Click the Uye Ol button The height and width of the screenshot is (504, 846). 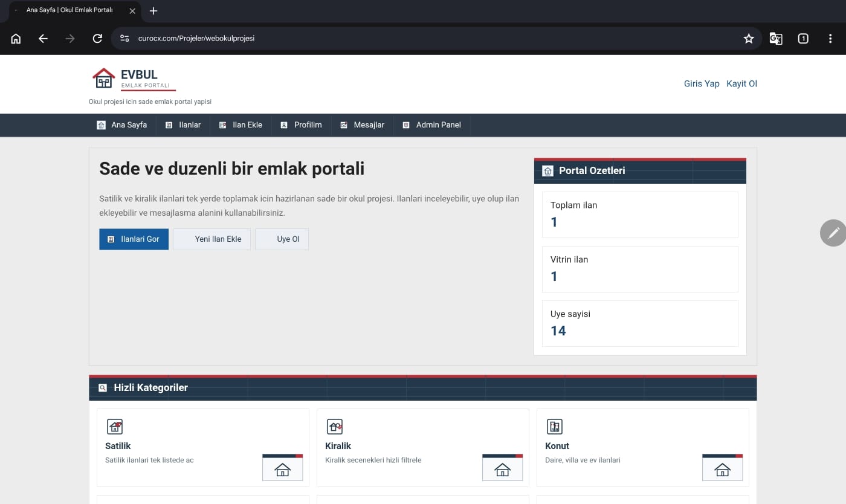coord(282,239)
